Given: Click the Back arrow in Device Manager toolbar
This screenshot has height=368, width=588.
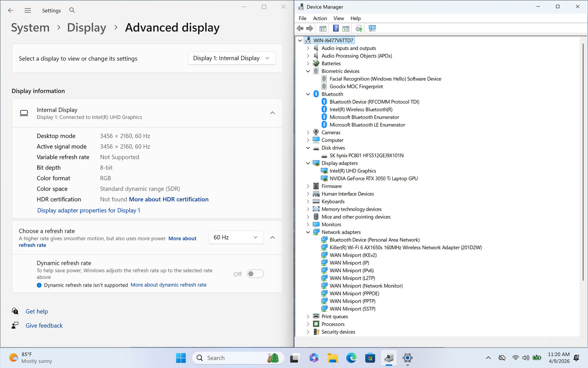Looking at the screenshot, I should click(x=300, y=28).
